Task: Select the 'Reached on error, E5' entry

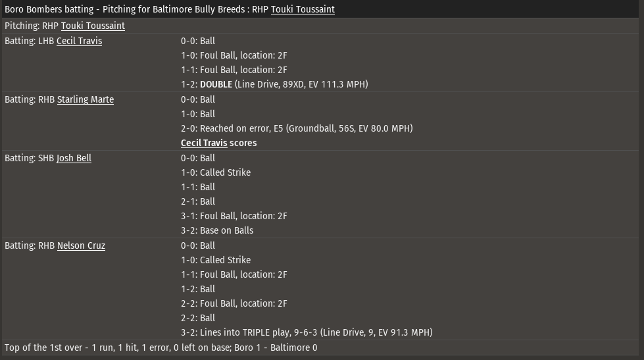Action: [297, 128]
